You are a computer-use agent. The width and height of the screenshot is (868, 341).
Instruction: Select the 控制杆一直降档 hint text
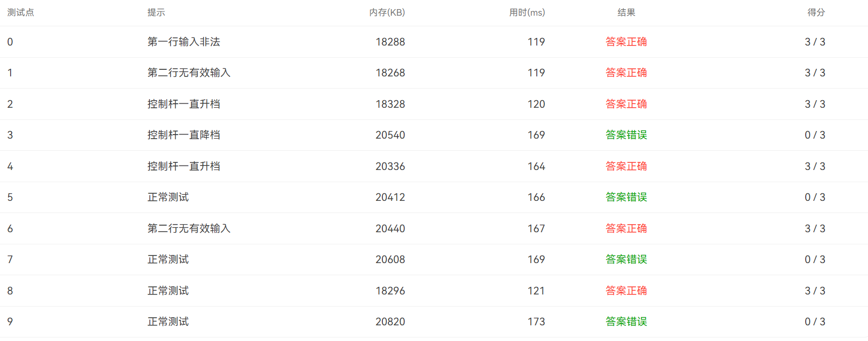coord(184,135)
